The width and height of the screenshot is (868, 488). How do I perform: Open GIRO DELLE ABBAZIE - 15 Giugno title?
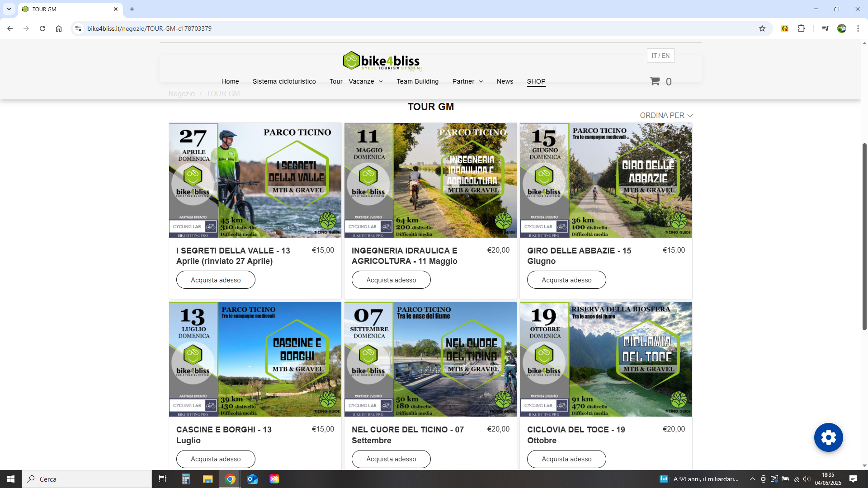(579, 256)
